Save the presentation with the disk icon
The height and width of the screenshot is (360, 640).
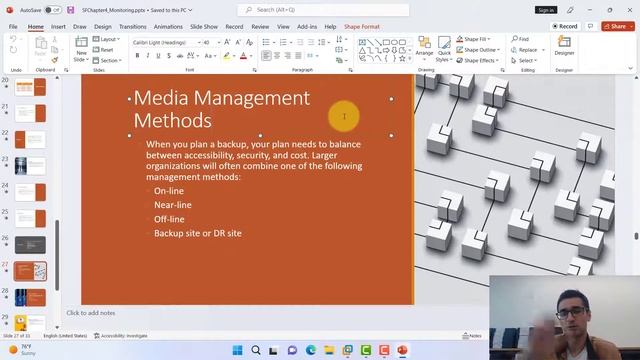click(71, 10)
